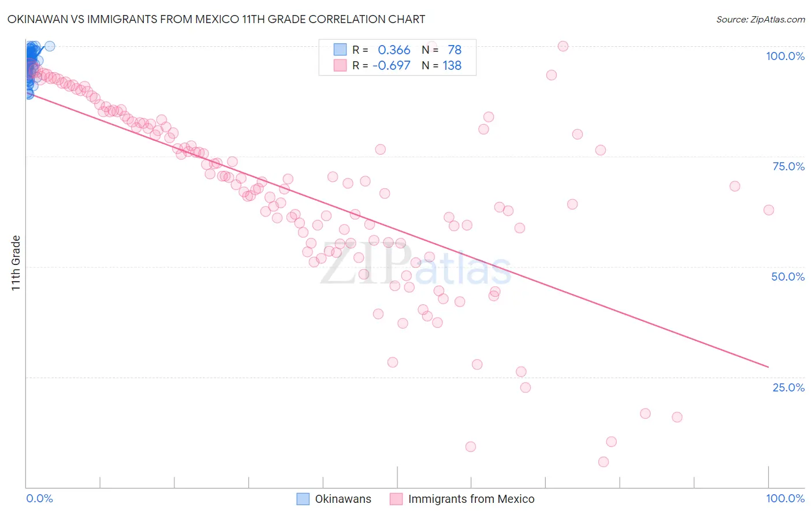Click the chart title text
The height and width of the screenshot is (515, 812).
(216, 19)
